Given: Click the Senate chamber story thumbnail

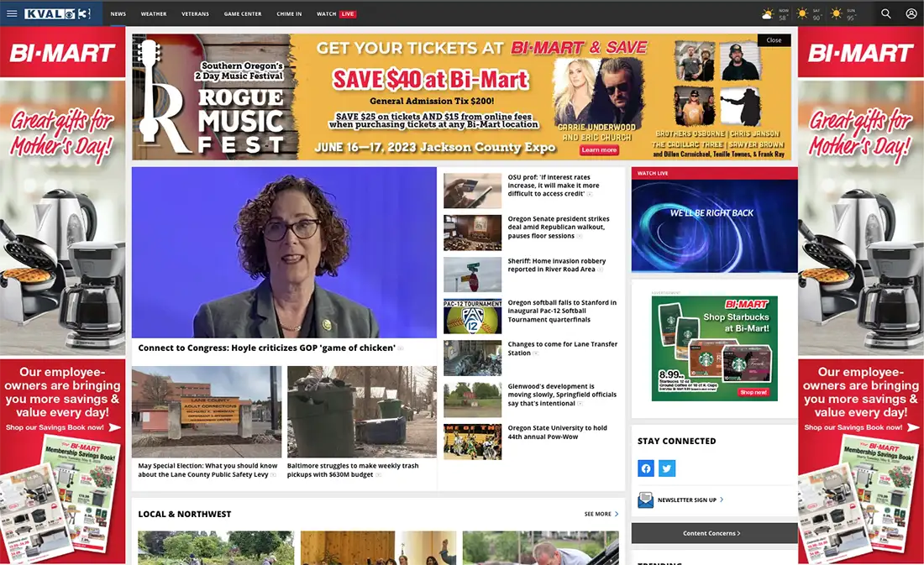Looking at the screenshot, I should 473,233.
